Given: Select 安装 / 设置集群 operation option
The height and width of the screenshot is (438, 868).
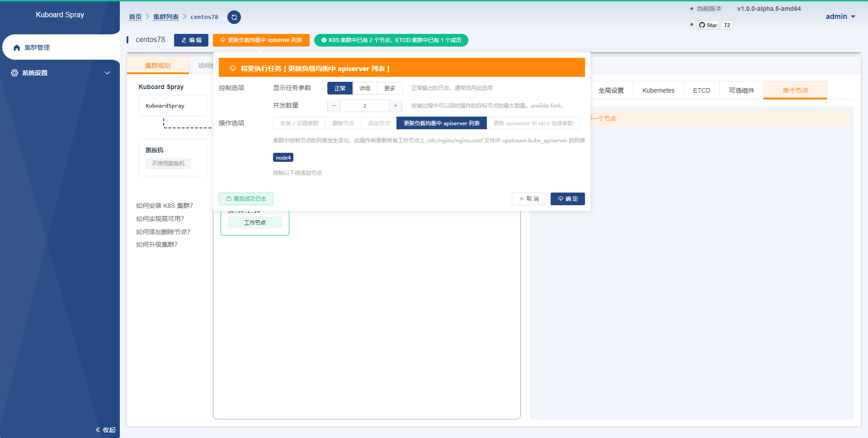Looking at the screenshot, I should click(x=299, y=123).
